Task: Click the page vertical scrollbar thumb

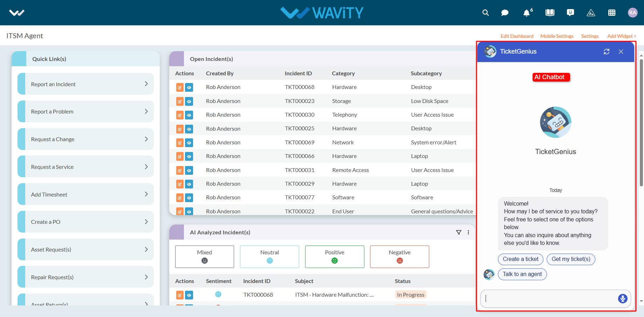Action: coord(642,123)
